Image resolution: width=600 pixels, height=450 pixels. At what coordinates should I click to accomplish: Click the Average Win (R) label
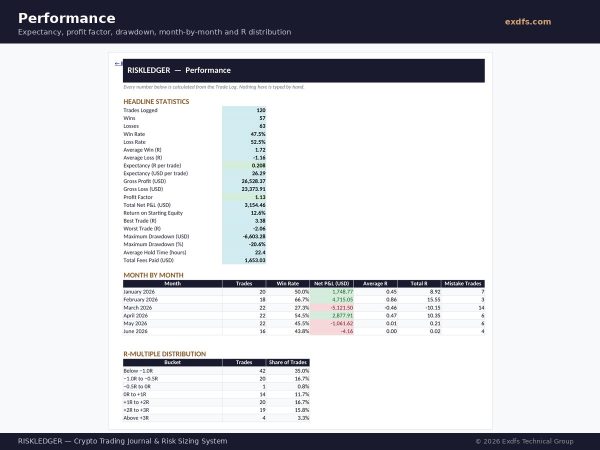coord(142,150)
